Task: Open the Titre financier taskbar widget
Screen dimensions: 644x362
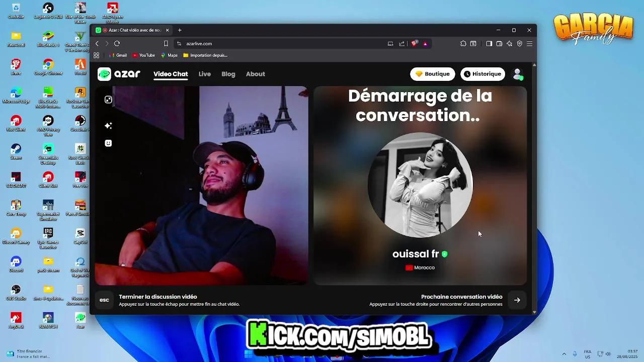Action: pyautogui.click(x=28, y=354)
